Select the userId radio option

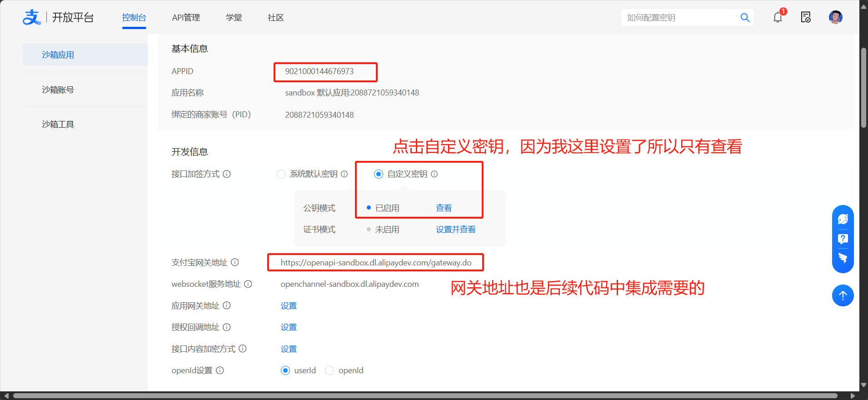pos(285,370)
